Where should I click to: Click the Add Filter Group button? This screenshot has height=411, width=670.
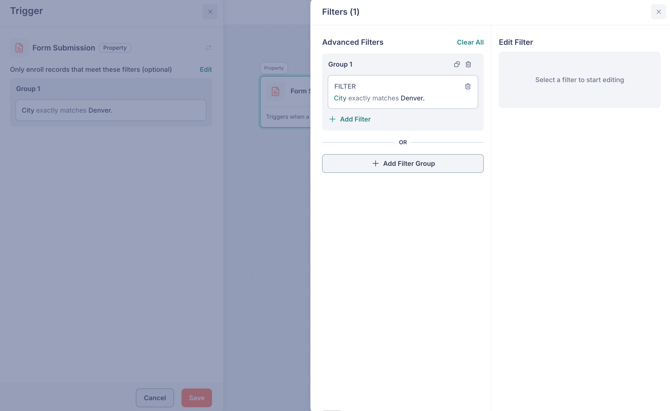pos(402,163)
